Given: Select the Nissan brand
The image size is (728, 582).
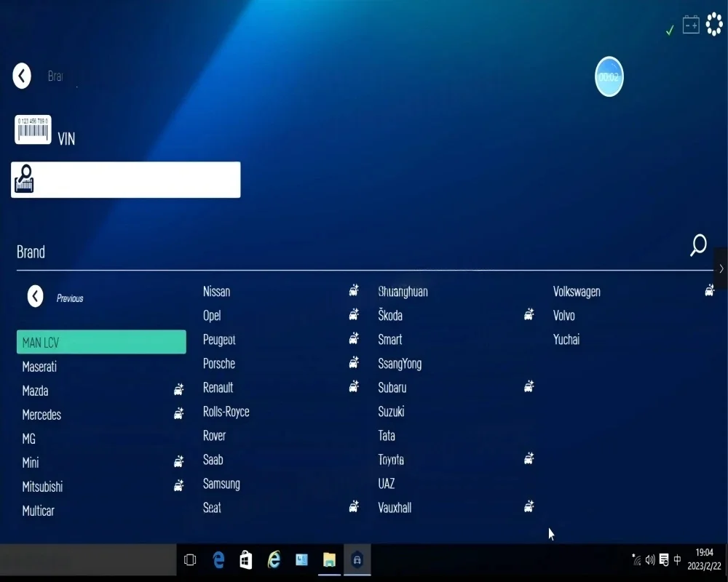Looking at the screenshot, I should [x=216, y=292].
